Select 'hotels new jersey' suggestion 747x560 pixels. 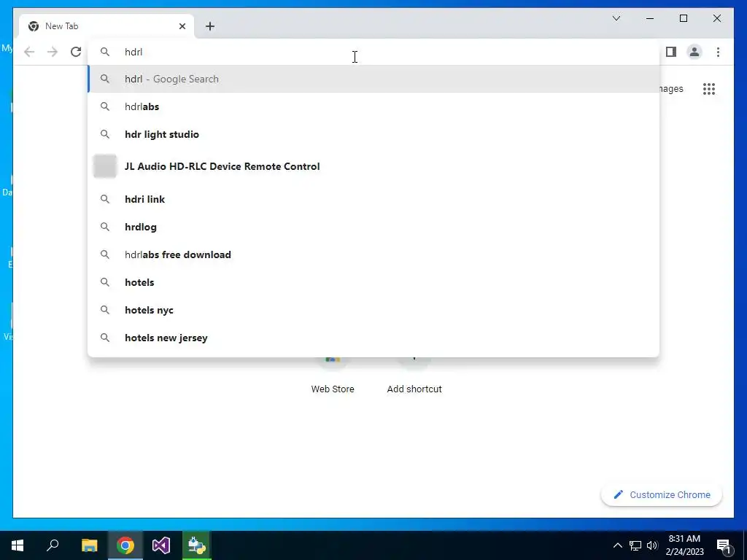(x=374, y=338)
